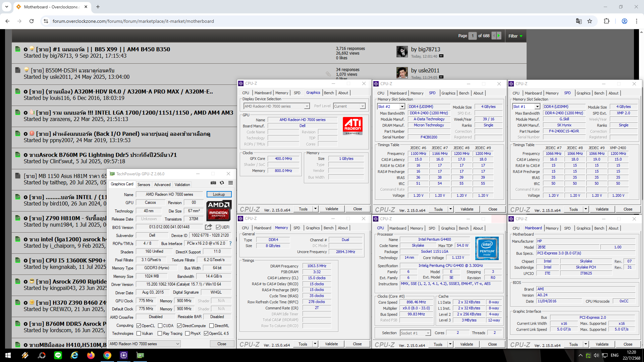The width and height of the screenshot is (644, 362).
Task: Click user big78713 avatar thumbnail
Action: (x=402, y=52)
